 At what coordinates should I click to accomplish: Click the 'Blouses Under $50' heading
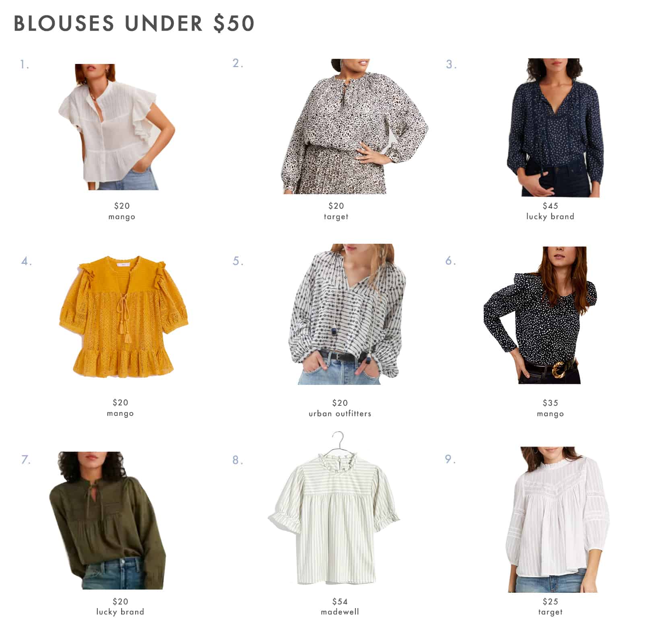(x=134, y=23)
